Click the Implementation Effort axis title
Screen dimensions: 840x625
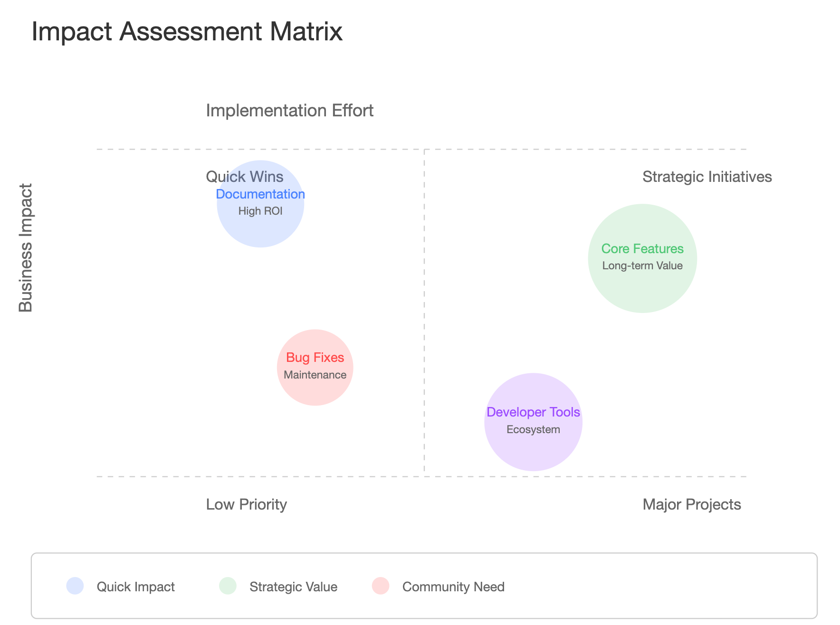pos(290,111)
